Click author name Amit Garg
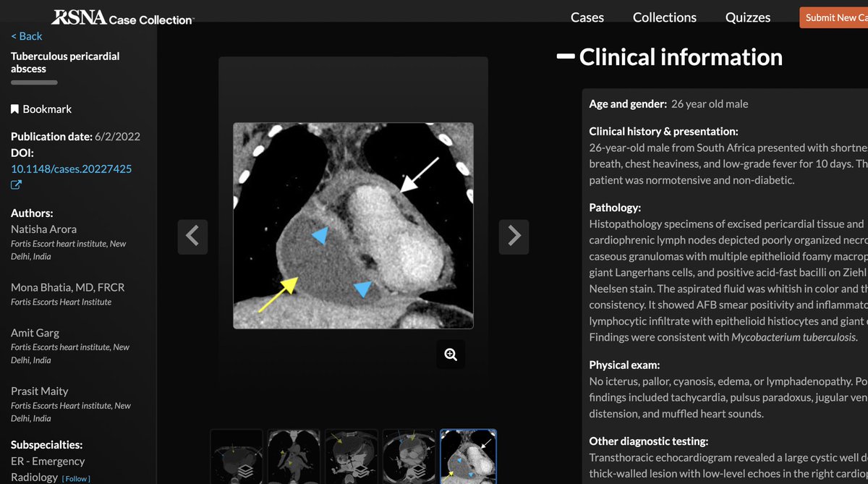Image resolution: width=868 pixels, height=484 pixels. tap(35, 333)
